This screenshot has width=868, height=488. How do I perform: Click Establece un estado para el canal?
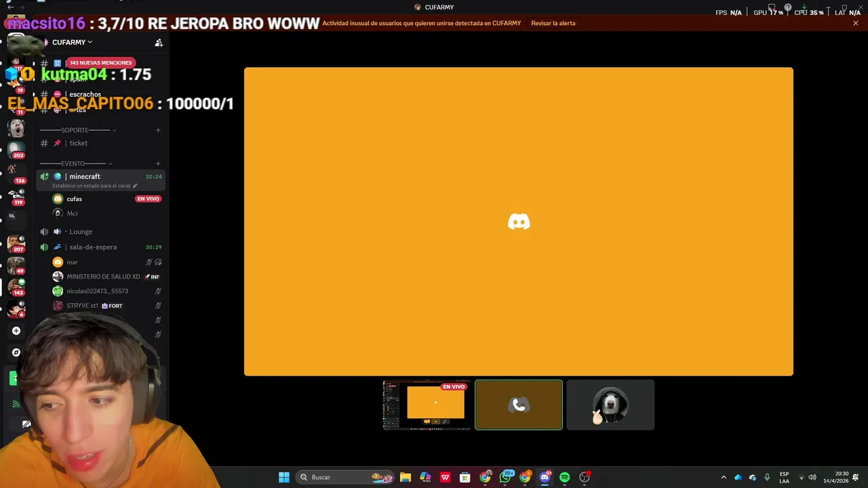tap(92, 186)
